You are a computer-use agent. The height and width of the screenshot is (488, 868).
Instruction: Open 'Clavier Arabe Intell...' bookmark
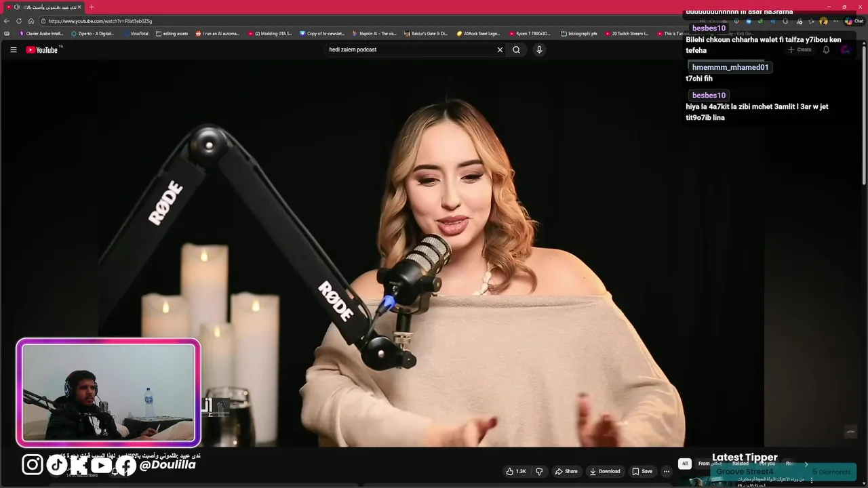pyautogui.click(x=41, y=33)
